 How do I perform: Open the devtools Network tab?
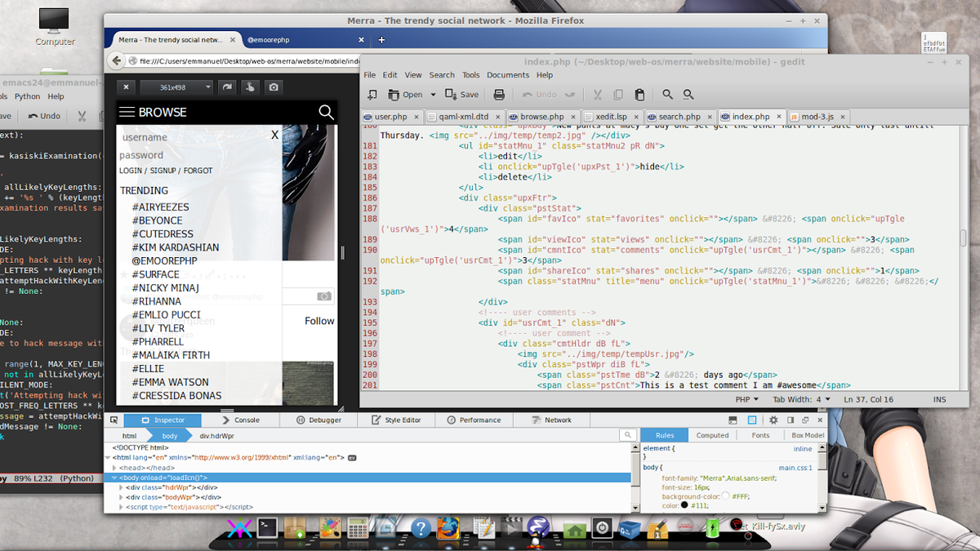(x=553, y=420)
